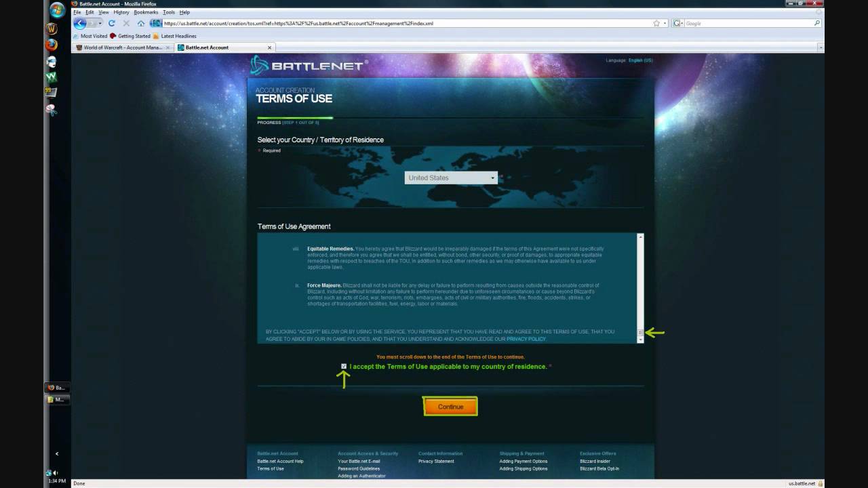Click the orange Continue button
This screenshot has height=488, width=868.
tap(450, 407)
